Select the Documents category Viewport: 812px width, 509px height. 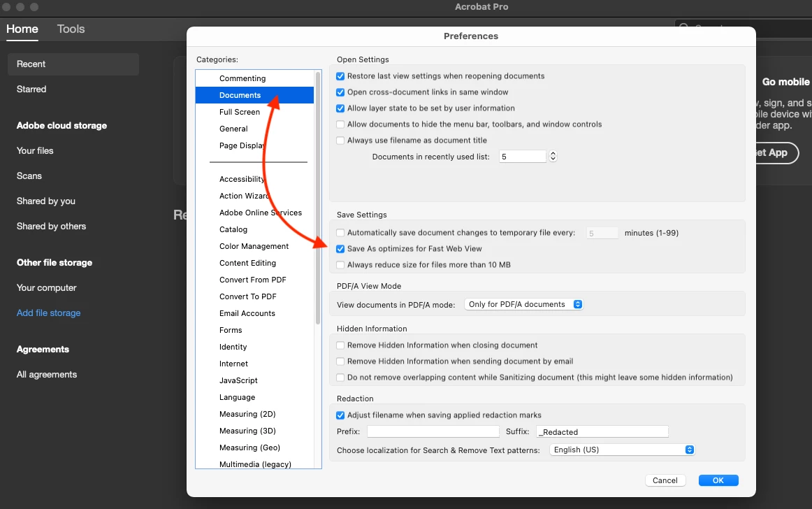[x=255, y=95]
